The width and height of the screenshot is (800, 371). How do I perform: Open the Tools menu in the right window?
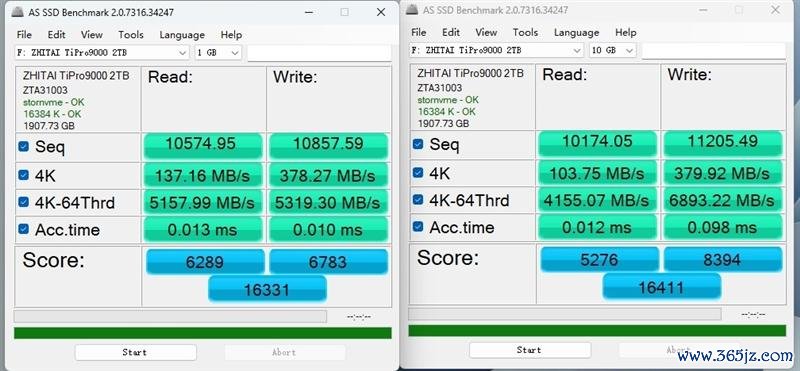pos(526,32)
